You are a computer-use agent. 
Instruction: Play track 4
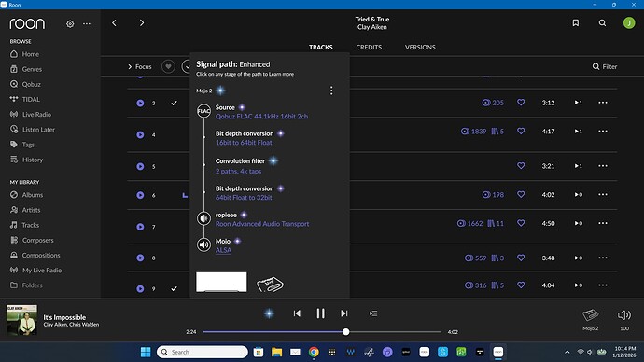point(140,134)
